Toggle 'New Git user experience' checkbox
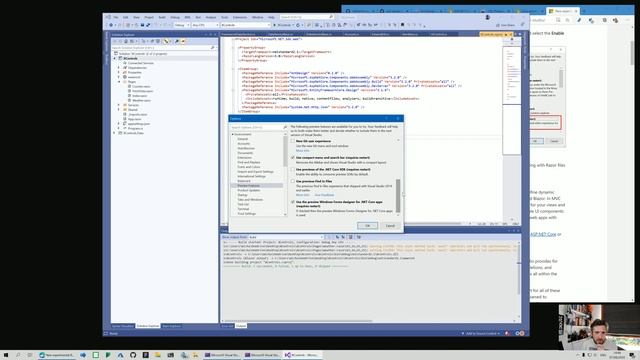The width and height of the screenshot is (640, 360). pyautogui.click(x=293, y=141)
